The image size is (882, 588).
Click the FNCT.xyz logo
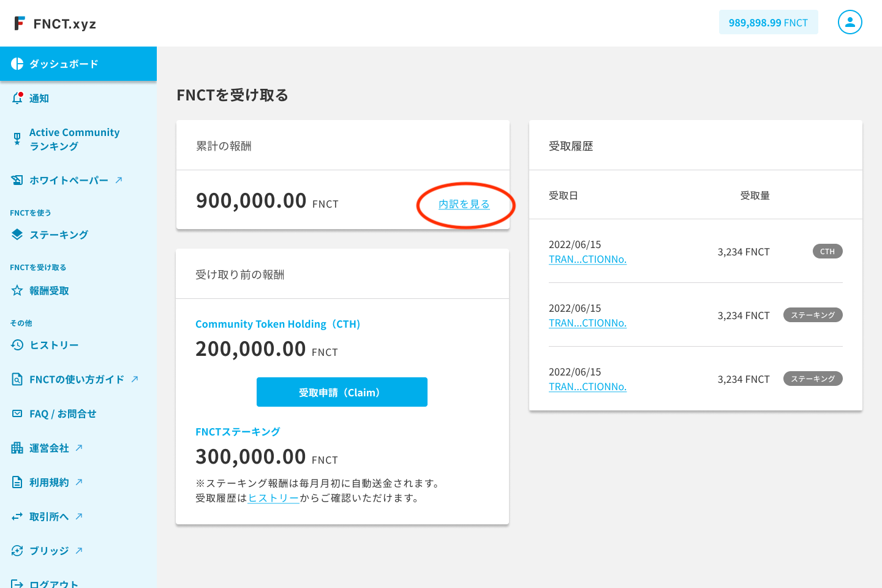coord(55,23)
